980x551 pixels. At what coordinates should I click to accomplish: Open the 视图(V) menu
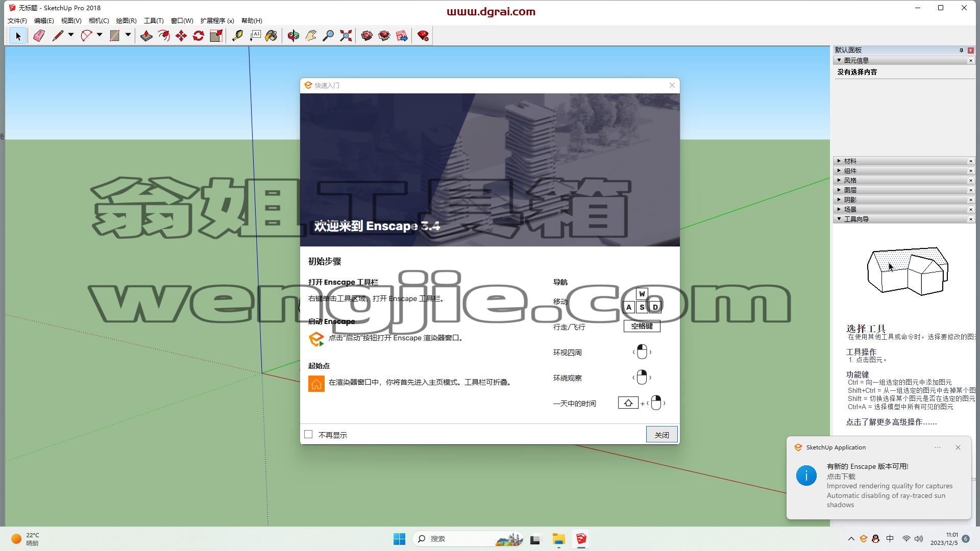pos(71,21)
